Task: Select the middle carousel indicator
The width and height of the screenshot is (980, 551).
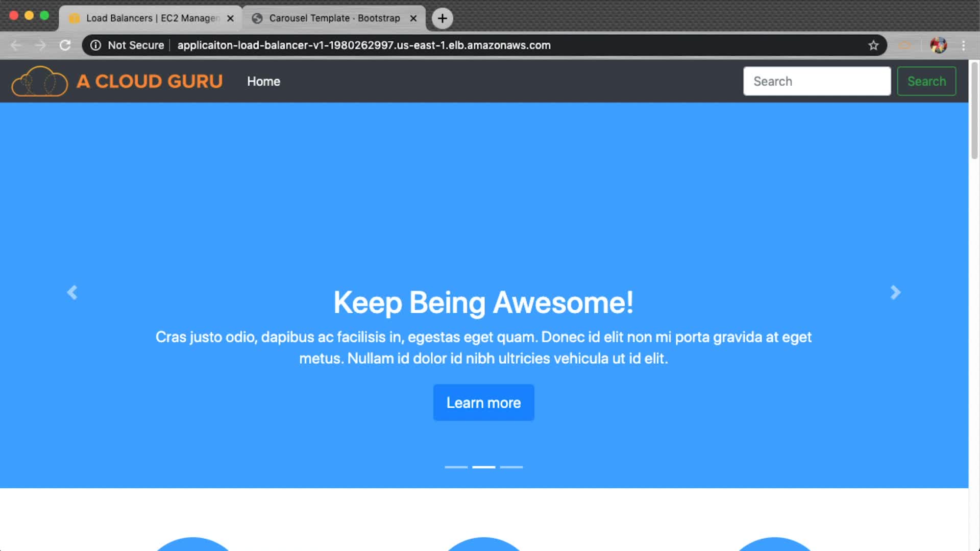Action: (x=483, y=467)
